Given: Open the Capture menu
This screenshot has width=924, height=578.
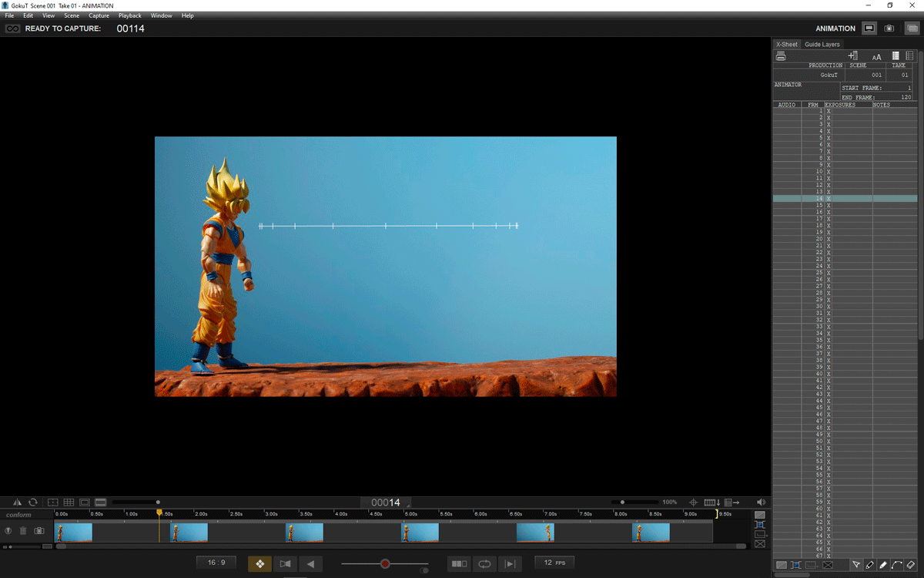Looking at the screenshot, I should pos(99,15).
